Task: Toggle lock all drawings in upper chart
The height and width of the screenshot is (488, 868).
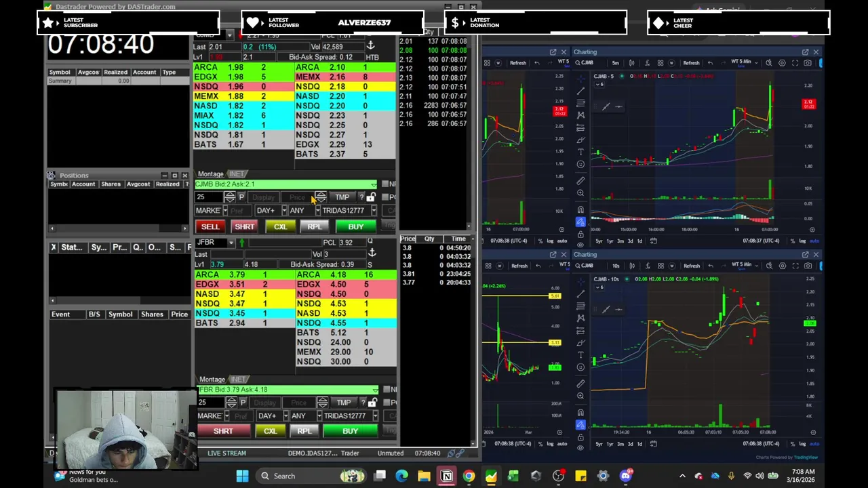Action: coord(580,235)
